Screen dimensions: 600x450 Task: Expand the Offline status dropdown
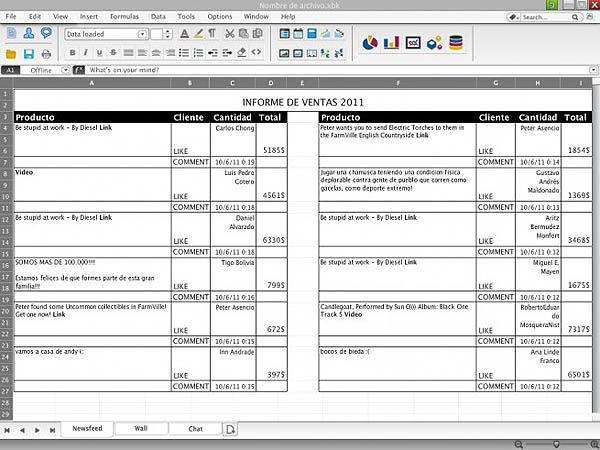[65, 70]
